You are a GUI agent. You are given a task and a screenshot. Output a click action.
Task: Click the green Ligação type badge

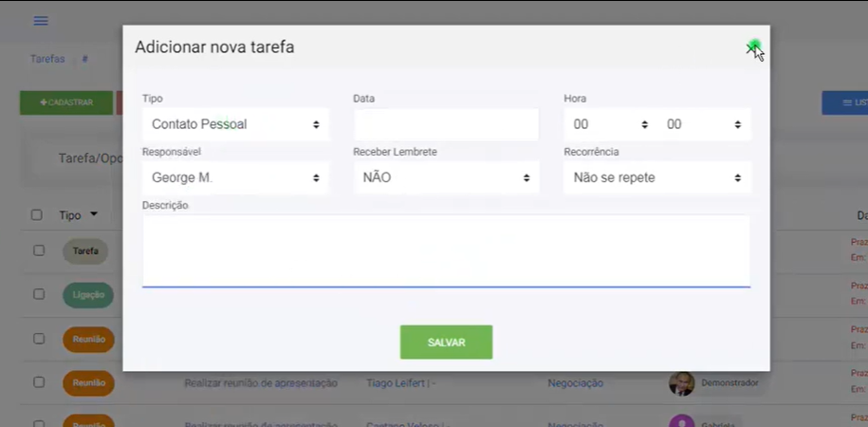click(88, 295)
